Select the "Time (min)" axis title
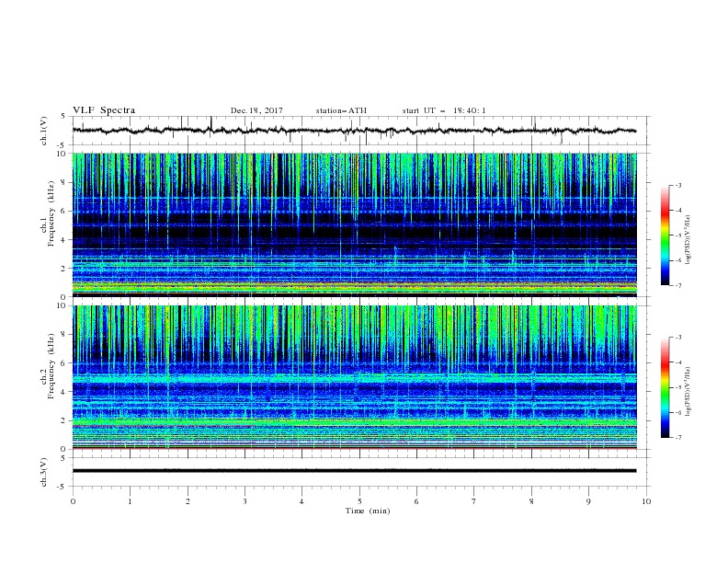728x563 pixels. 368,511
